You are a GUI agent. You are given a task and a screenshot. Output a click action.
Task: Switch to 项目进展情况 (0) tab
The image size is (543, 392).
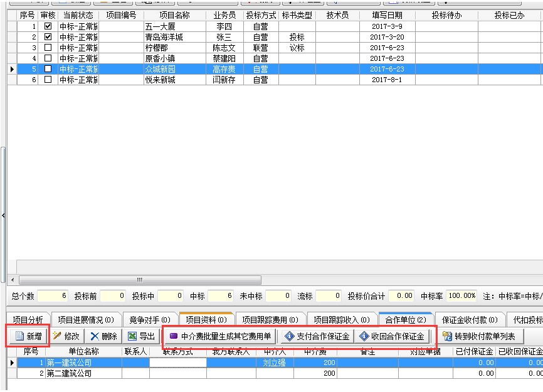coord(85,320)
